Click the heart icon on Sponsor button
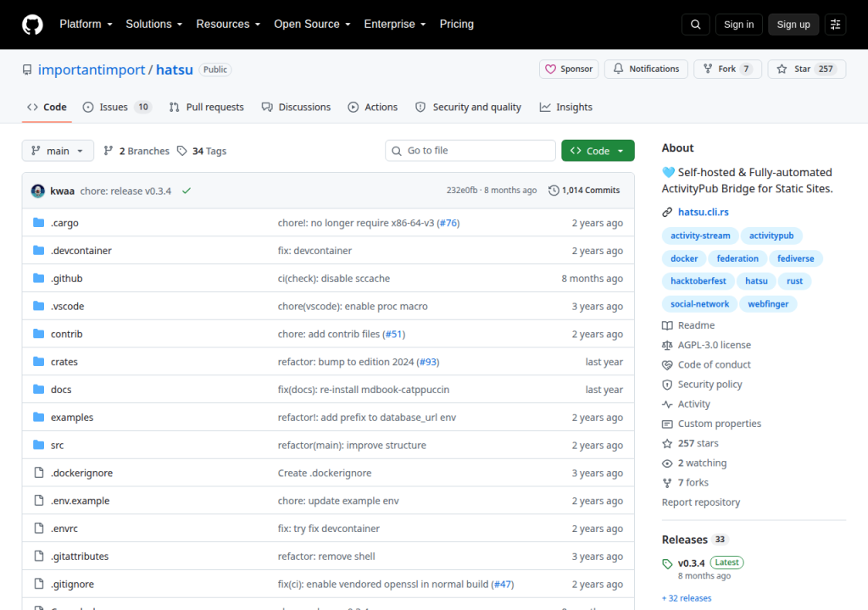Image resolution: width=868 pixels, height=610 pixels. tap(550, 69)
